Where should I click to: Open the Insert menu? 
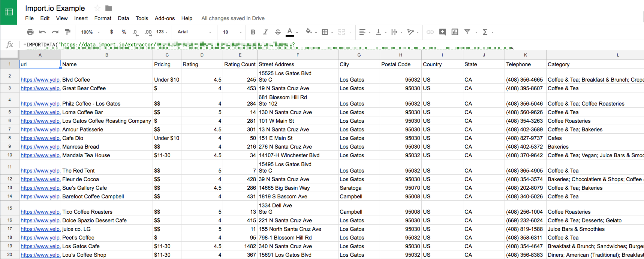(81, 18)
